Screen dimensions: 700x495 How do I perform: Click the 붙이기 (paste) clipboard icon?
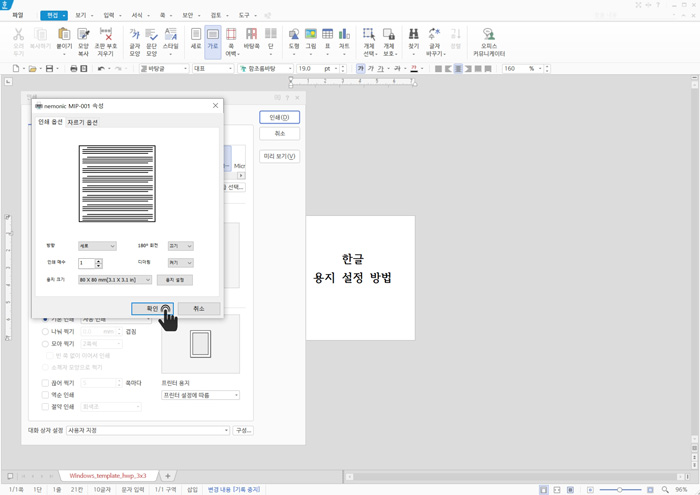(x=64, y=34)
